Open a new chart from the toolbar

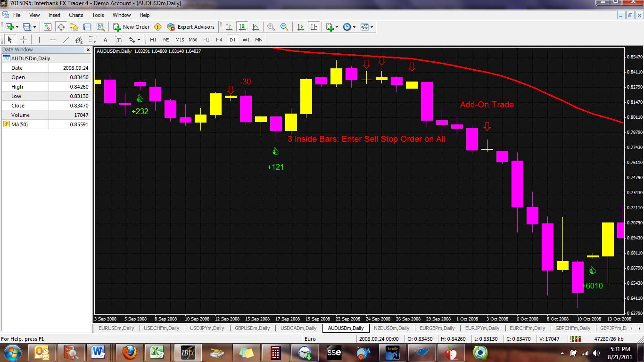9,27
